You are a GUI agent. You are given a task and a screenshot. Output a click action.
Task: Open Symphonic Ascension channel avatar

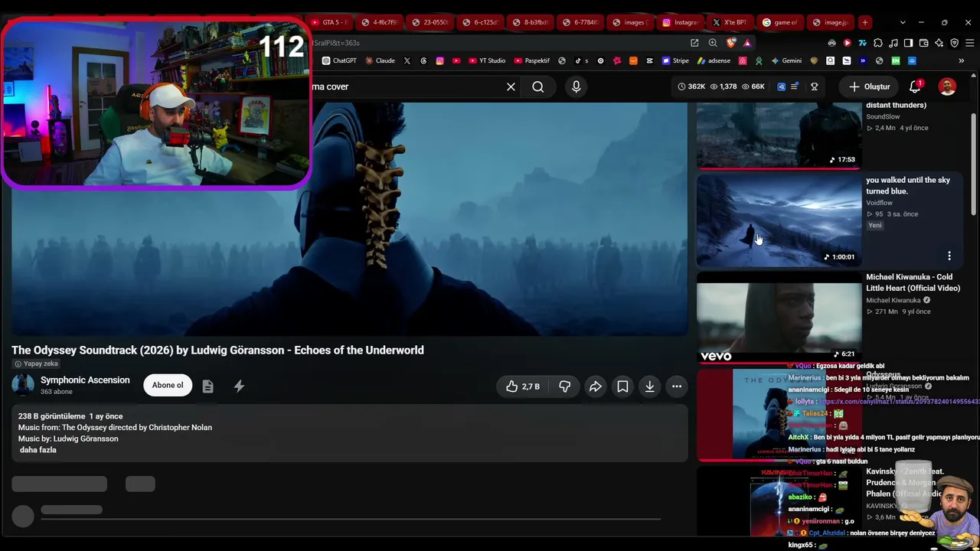(x=23, y=385)
